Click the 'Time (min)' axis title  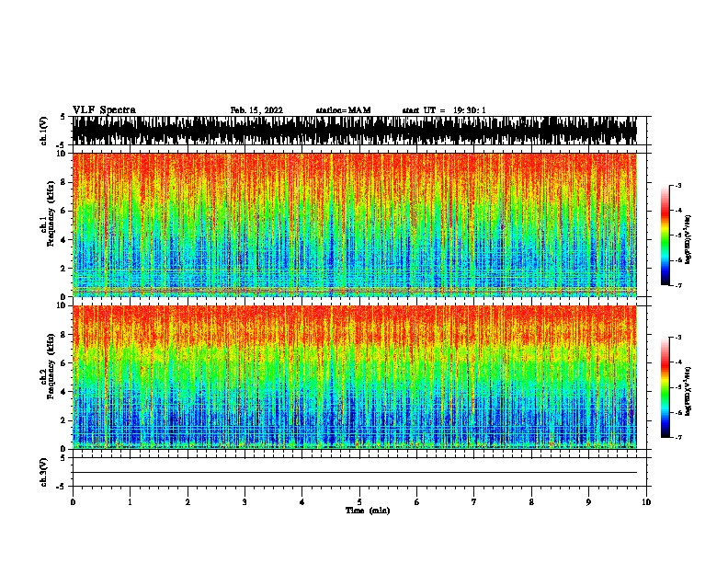click(x=368, y=511)
